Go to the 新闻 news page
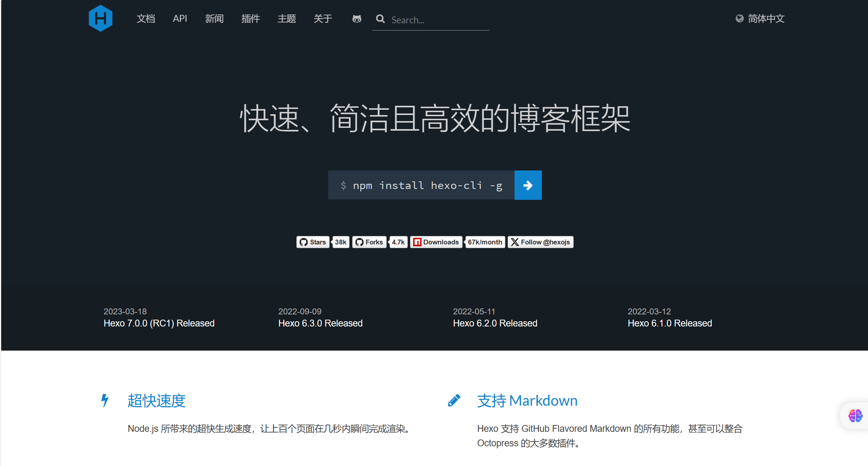 pyautogui.click(x=214, y=18)
